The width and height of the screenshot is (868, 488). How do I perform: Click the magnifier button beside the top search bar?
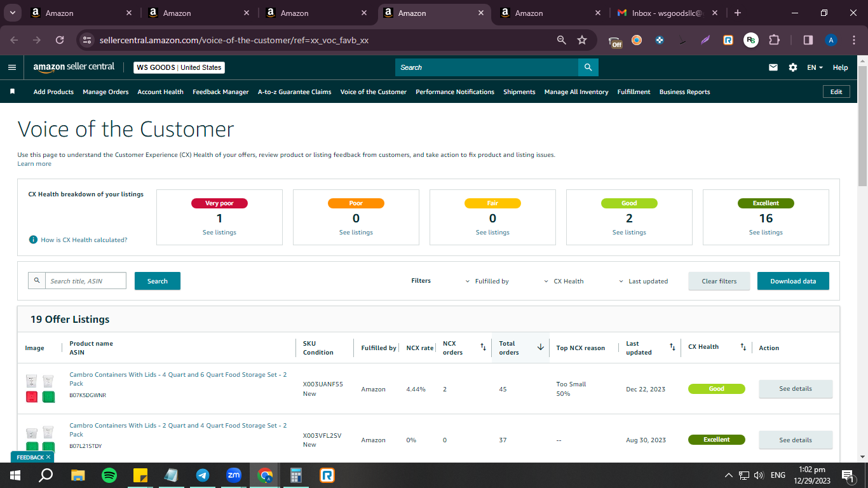click(x=588, y=67)
